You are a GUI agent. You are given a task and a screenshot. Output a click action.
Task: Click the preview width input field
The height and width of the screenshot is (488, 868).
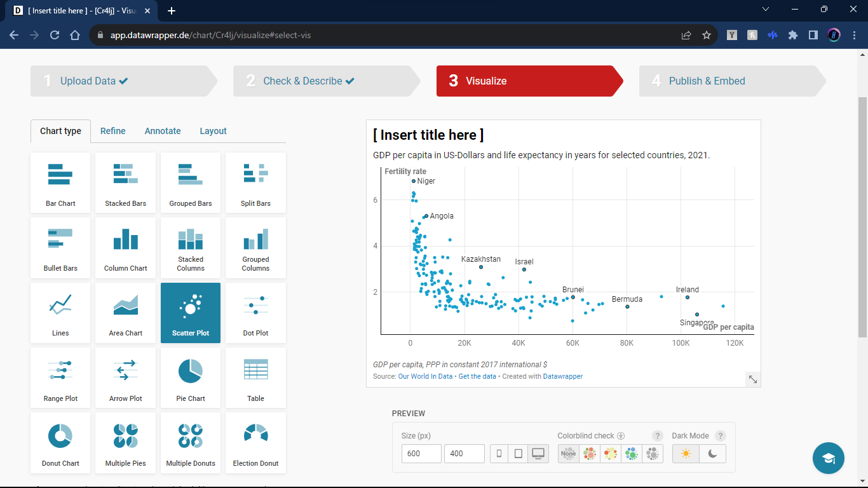tap(421, 454)
